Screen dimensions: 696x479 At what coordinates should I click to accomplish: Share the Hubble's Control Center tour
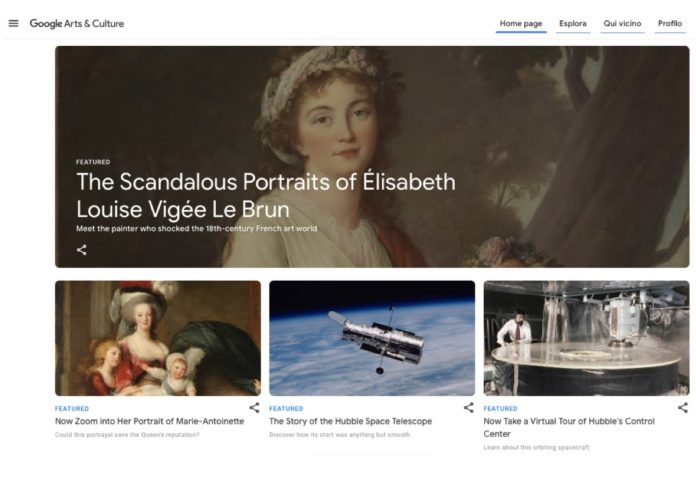pos(683,408)
